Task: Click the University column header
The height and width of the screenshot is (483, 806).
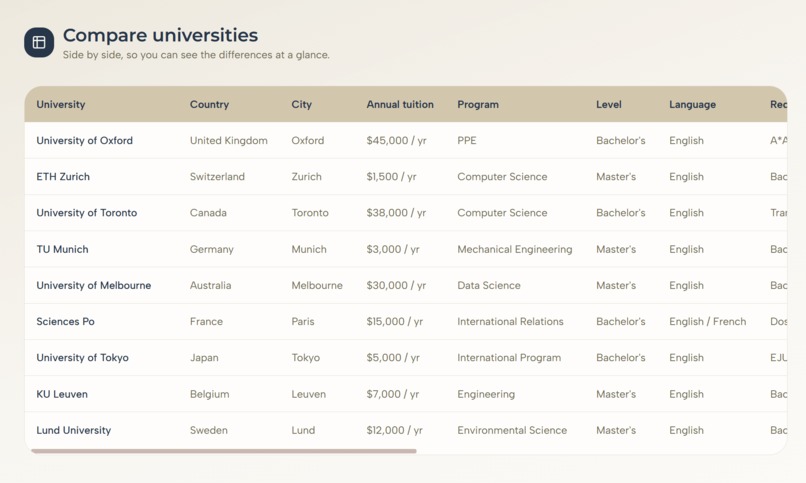Action: 61,104
